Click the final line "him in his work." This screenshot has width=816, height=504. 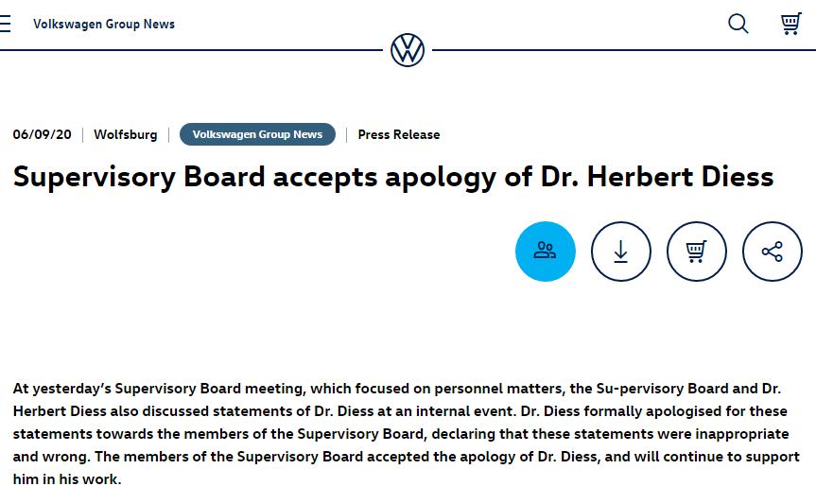pos(67,479)
